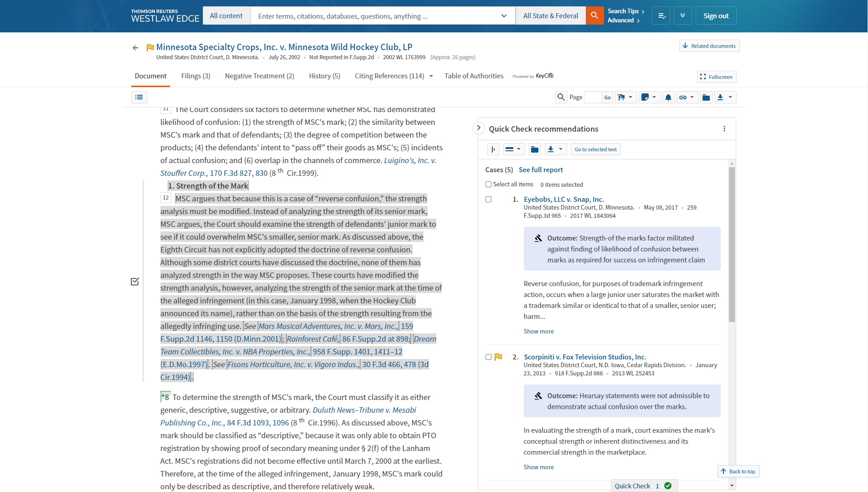Image resolution: width=868 pixels, height=492 pixels.
Task: Check the Select all items checkbox
Action: [488, 184]
